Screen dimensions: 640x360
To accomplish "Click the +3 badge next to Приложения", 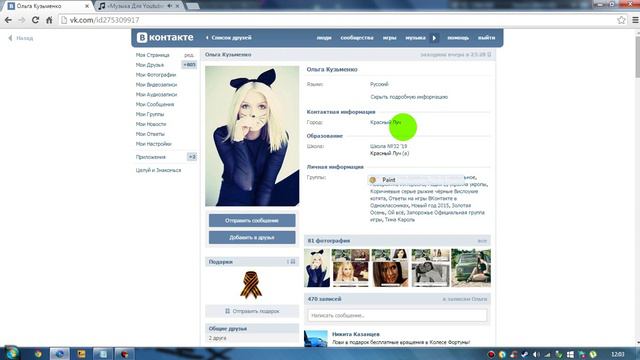I will 192,157.
